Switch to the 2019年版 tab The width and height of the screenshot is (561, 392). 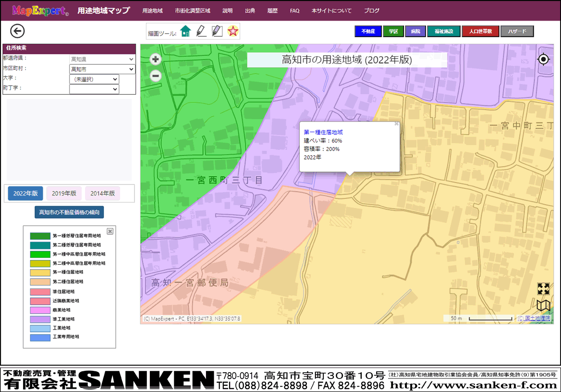(64, 194)
